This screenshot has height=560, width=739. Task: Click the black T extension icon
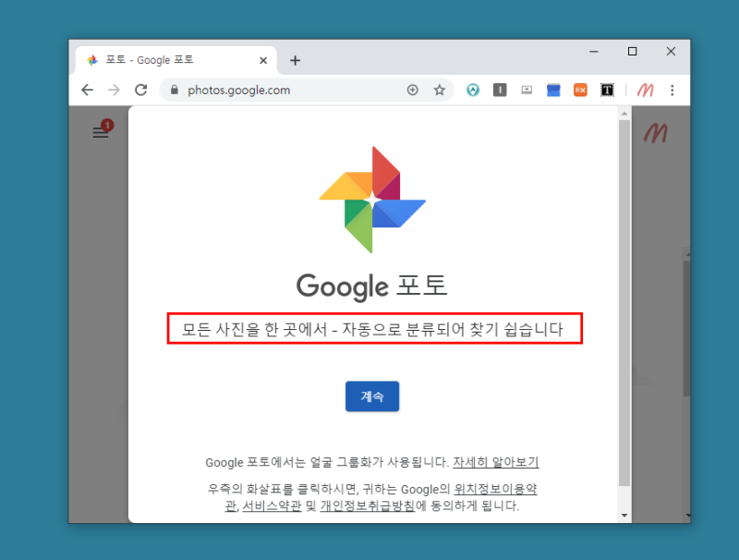pyautogui.click(x=607, y=90)
